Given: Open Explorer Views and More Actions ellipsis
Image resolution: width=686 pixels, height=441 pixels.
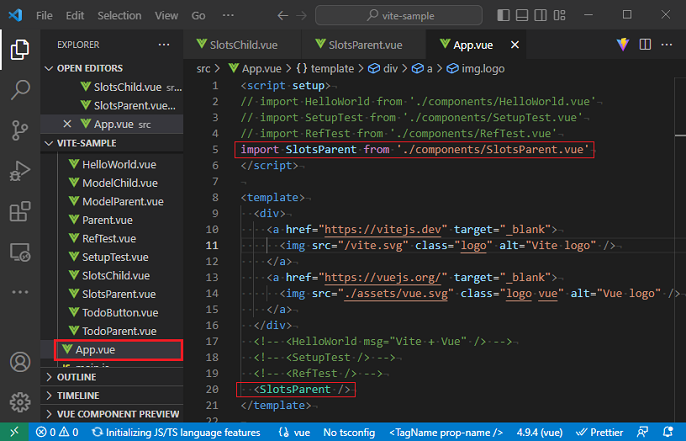Looking at the screenshot, I should 164,44.
